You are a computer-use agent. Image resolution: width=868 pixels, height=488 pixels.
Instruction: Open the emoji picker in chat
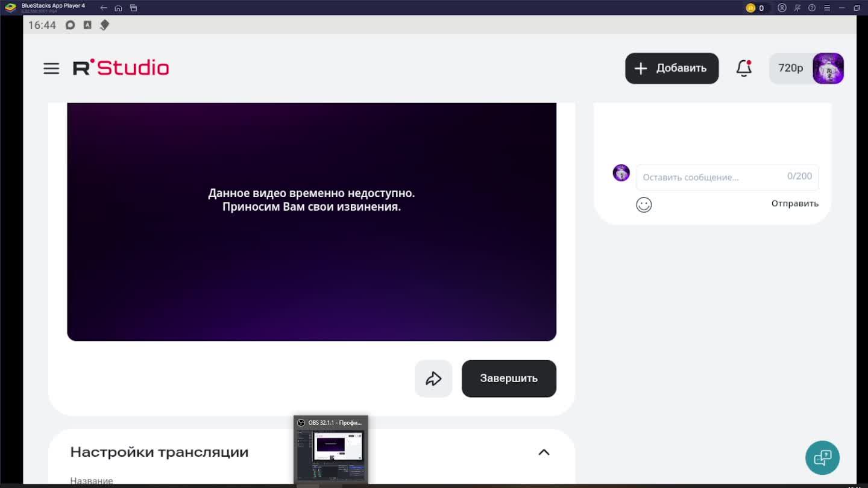[644, 205]
